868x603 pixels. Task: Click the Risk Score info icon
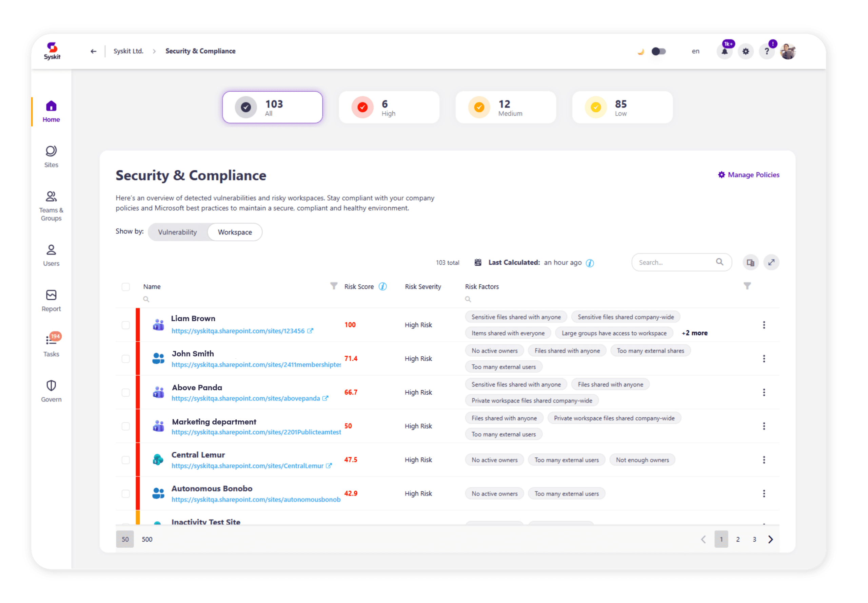point(382,287)
